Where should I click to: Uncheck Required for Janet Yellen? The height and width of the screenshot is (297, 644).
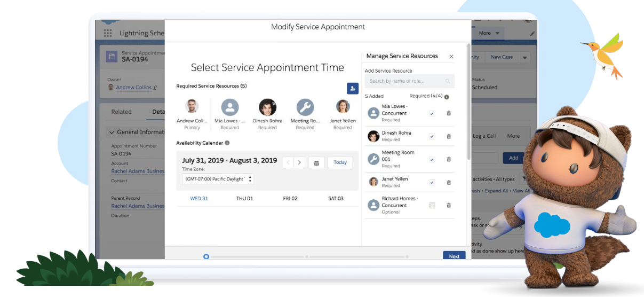432,182
